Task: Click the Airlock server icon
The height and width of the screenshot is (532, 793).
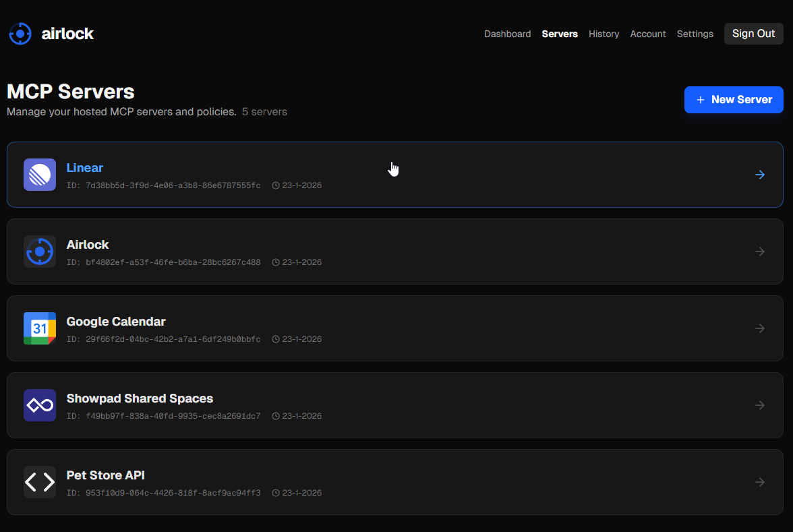Action: click(x=39, y=252)
